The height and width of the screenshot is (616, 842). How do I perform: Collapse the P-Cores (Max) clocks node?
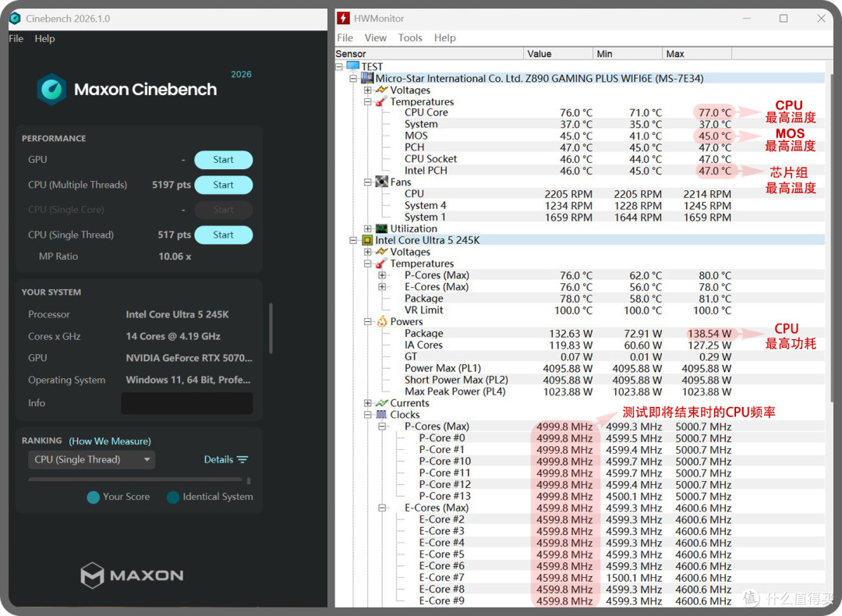[x=382, y=427]
